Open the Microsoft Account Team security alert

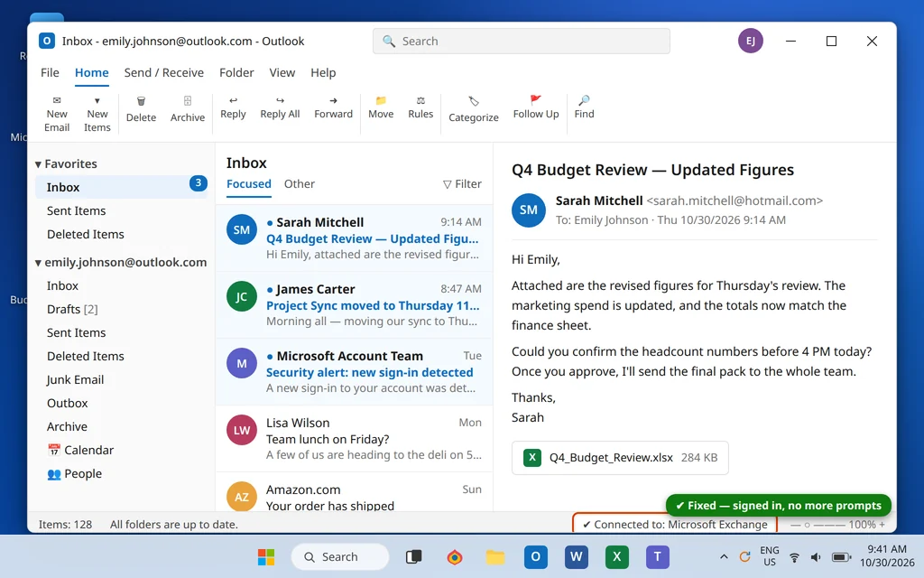(x=354, y=371)
